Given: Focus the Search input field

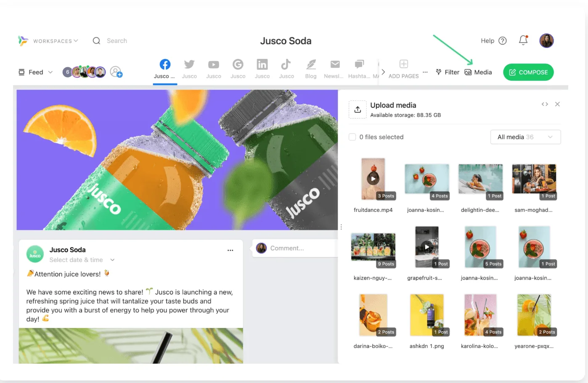Looking at the screenshot, I should 117,41.
